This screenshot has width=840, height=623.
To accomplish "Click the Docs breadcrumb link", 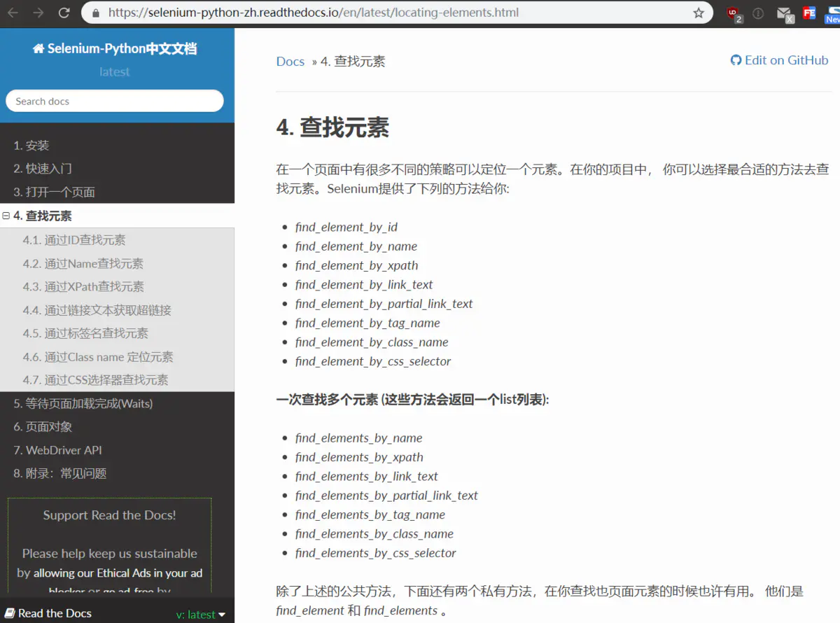I will pyautogui.click(x=290, y=62).
